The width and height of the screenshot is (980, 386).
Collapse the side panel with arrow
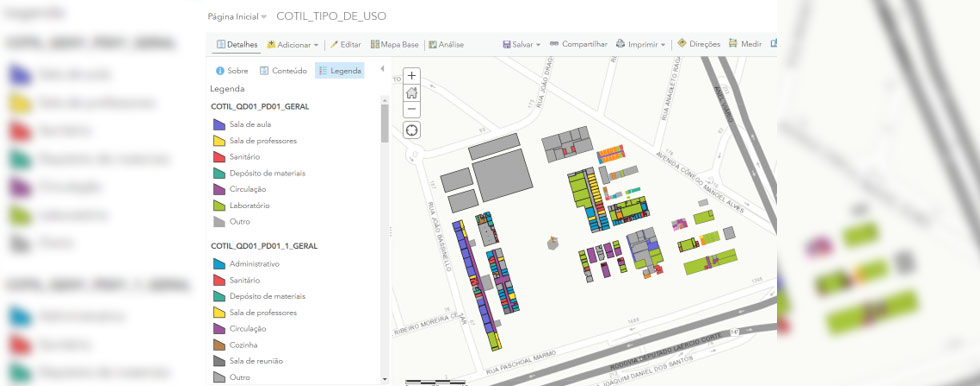382,69
